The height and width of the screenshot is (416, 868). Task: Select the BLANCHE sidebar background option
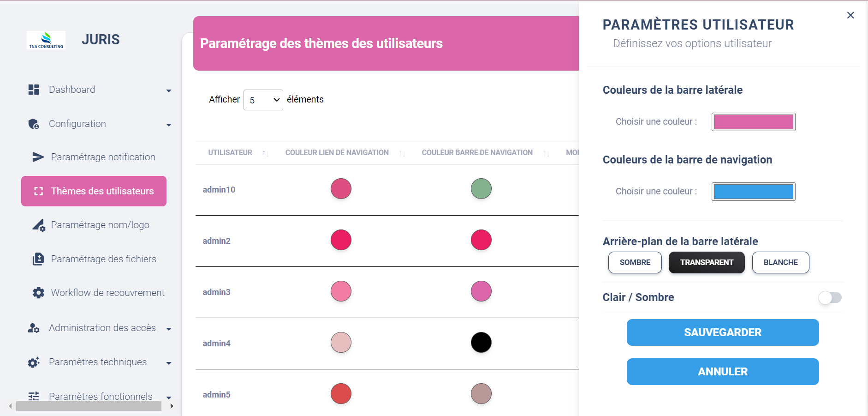pos(780,262)
